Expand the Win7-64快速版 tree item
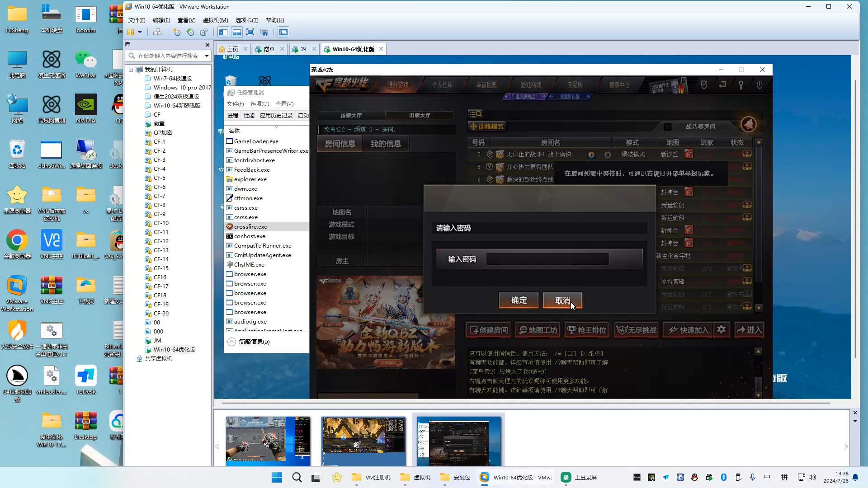The width and height of the screenshot is (868, 488). 139,78
